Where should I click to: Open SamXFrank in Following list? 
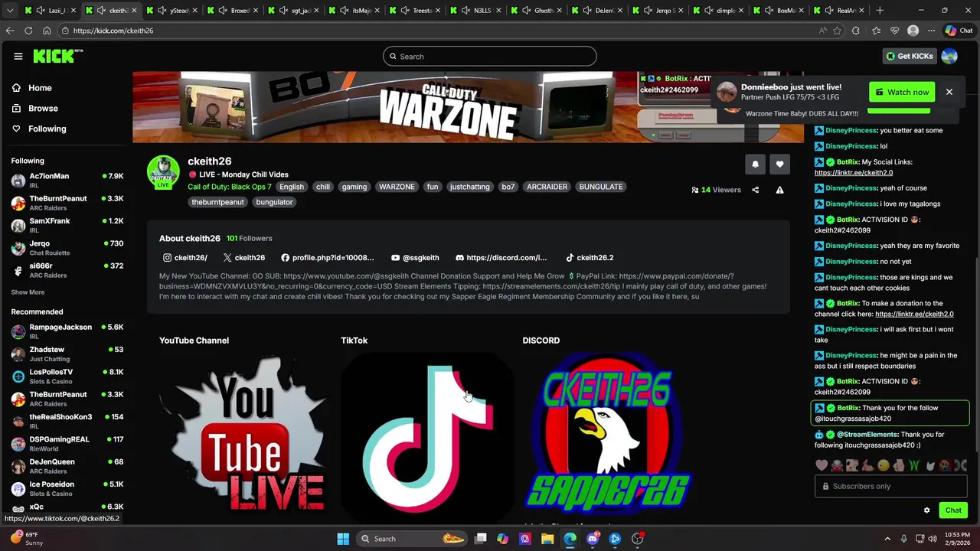click(x=67, y=225)
